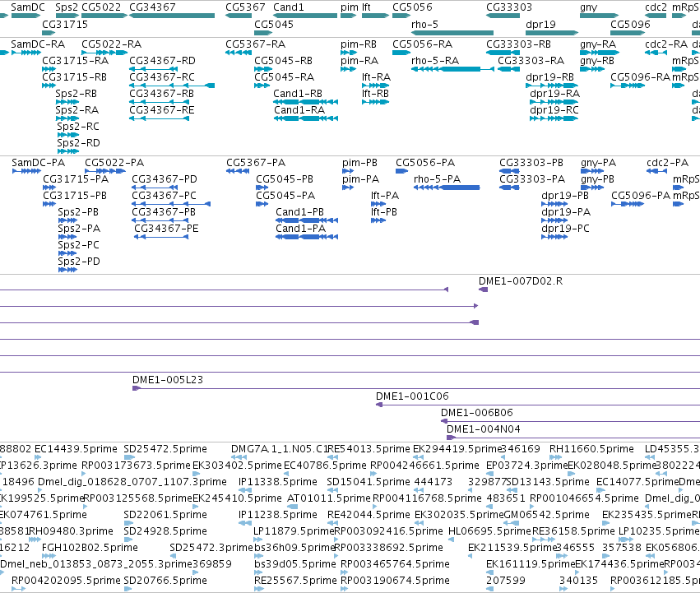Click the CG5056-PA coding sequence
The width and height of the screenshot is (700, 593).
point(401,171)
